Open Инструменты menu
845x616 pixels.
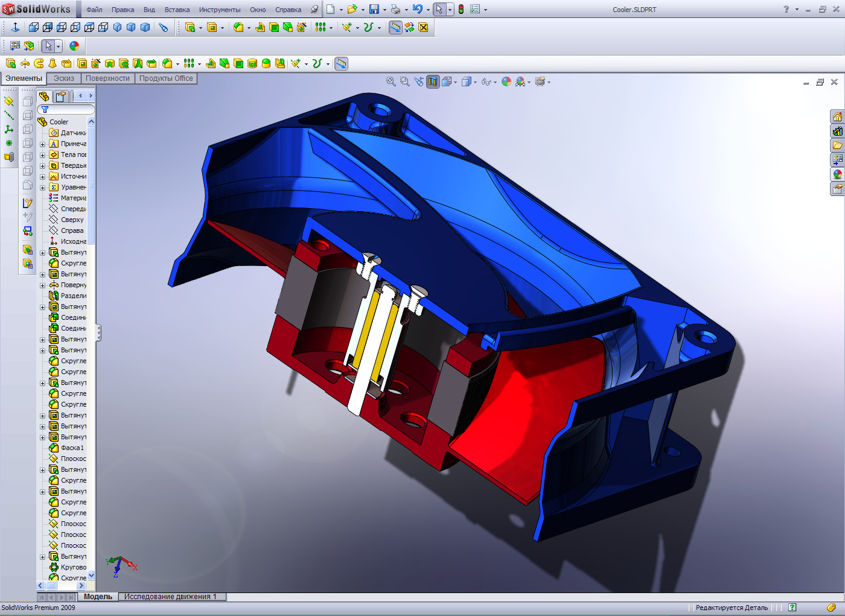click(x=220, y=10)
